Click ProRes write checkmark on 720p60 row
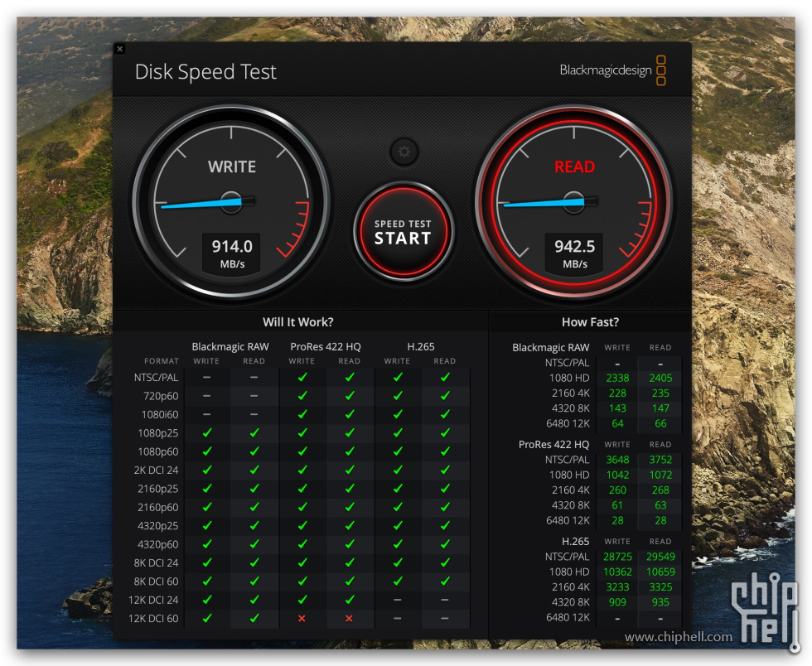 [302, 396]
